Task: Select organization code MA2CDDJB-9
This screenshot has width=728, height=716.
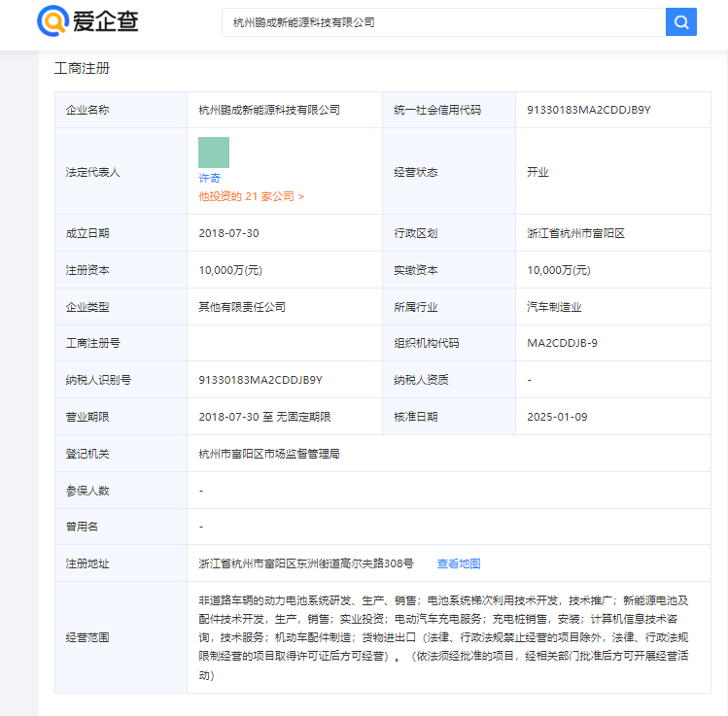Action: coord(562,343)
